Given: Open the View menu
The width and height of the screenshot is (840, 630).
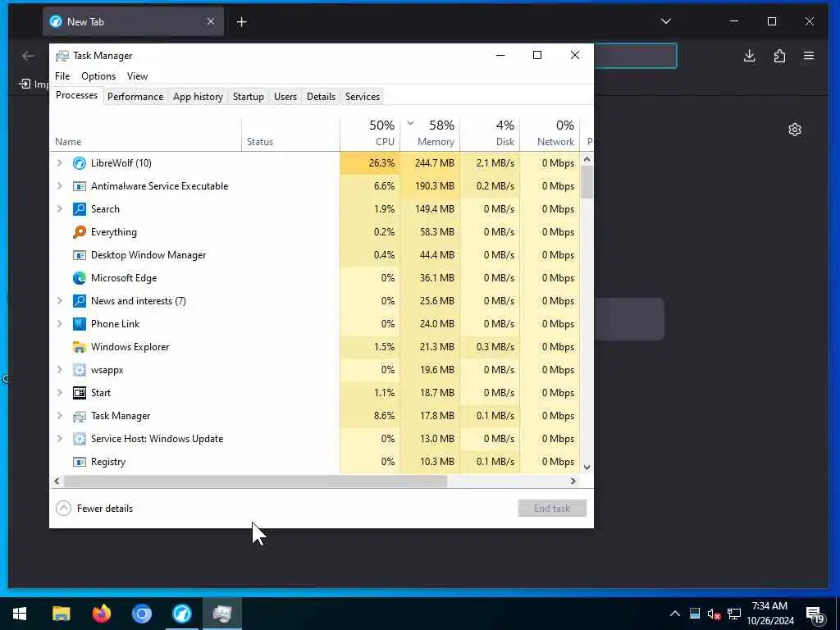Looking at the screenshot, I should coord(137,76).
